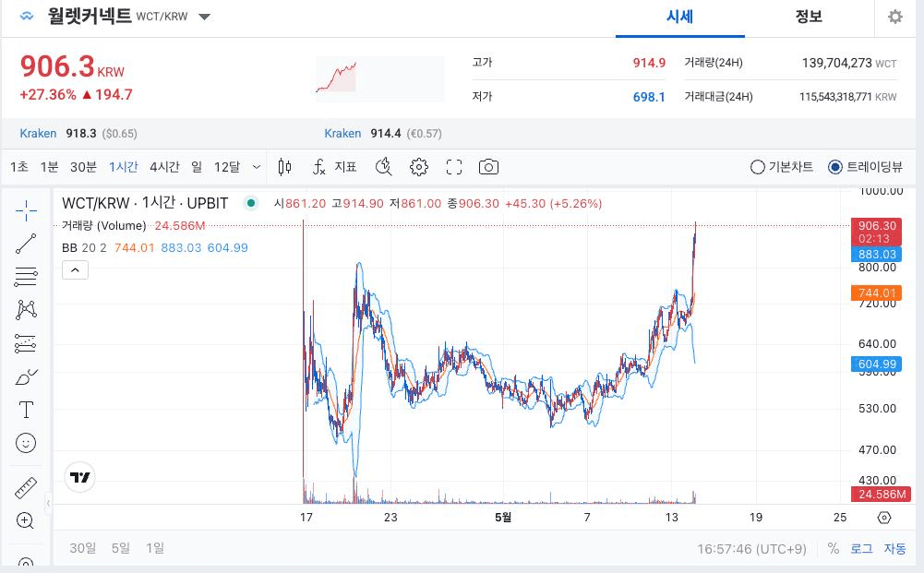The height and width of the screenshot is (573, 924).
Task: Select the trend line drawing tool
Action: (26, 244)
